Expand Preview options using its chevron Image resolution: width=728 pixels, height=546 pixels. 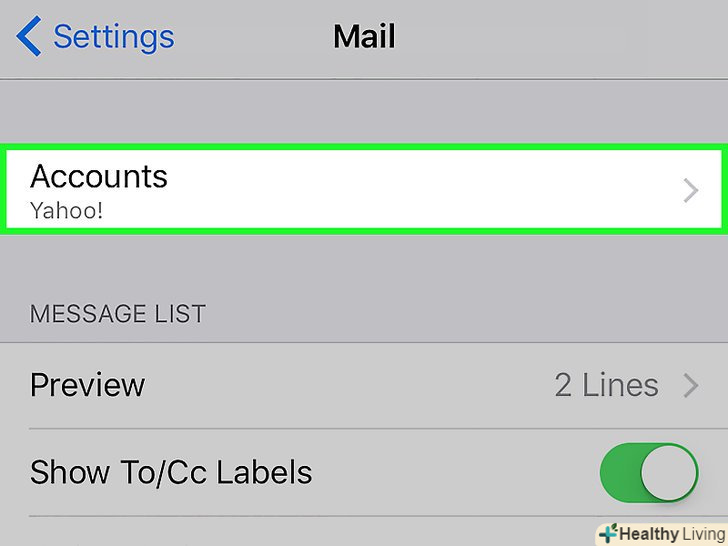pyautogui.click(x=690, y=385)
